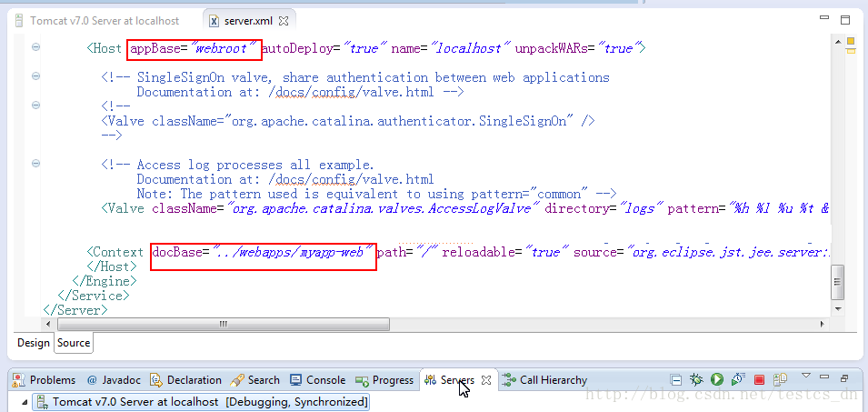Image resolution: width=868 pixels, height=412 pixels.
Task: Click the </Service> closing tag
Action: (x=94, y=296)
